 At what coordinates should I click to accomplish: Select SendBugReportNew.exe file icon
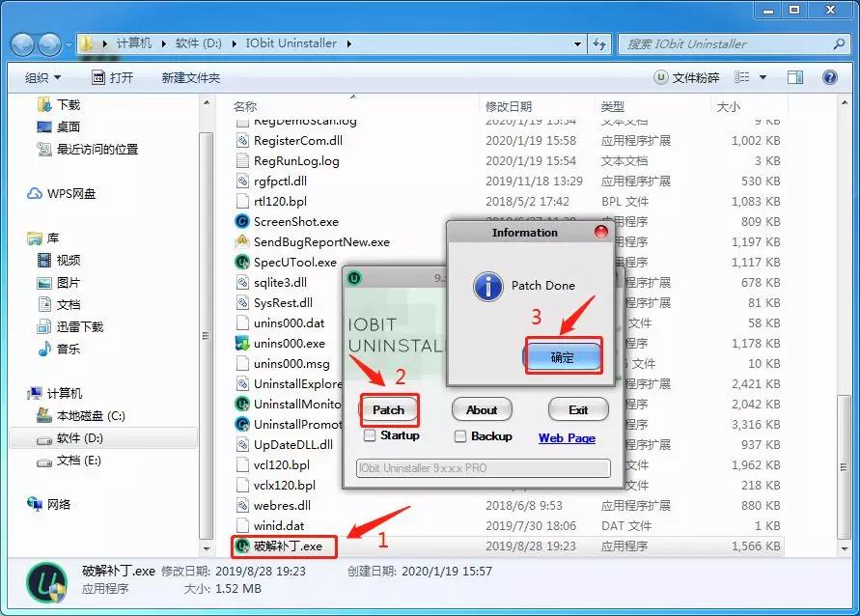tap(242, 242)
